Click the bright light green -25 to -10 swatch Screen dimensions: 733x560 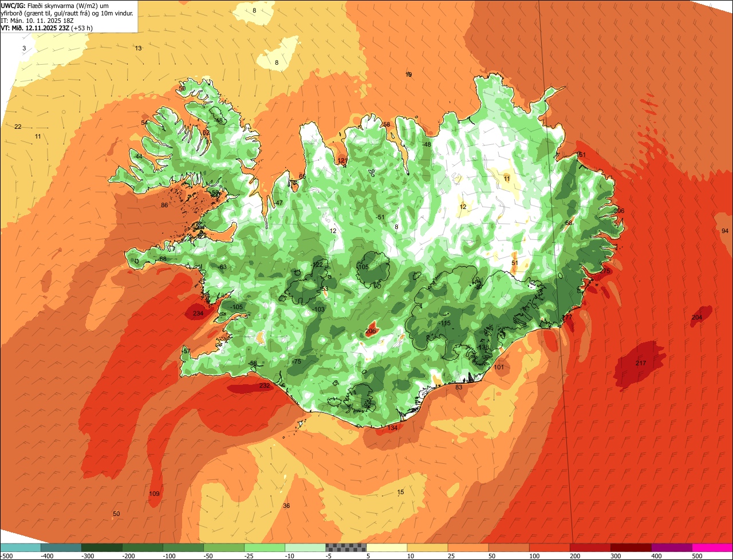click(x=265, y=547)
